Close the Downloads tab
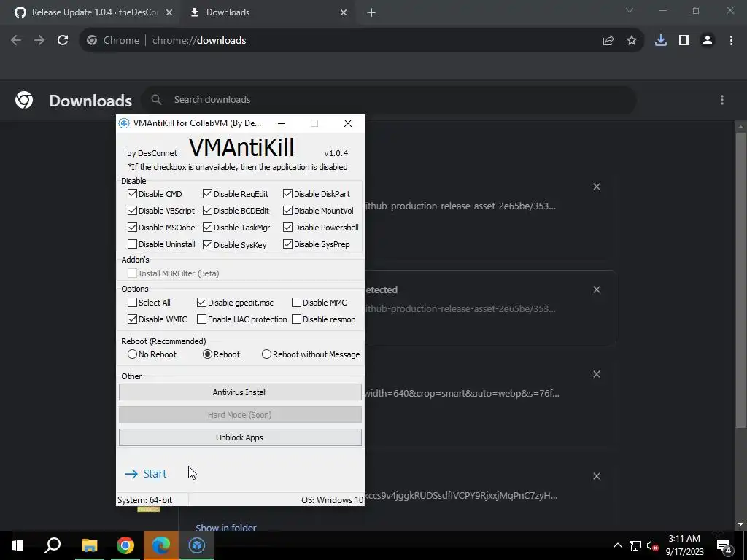Screen dimensions: 747x560 pyautogui.click(x=344, y=12)
